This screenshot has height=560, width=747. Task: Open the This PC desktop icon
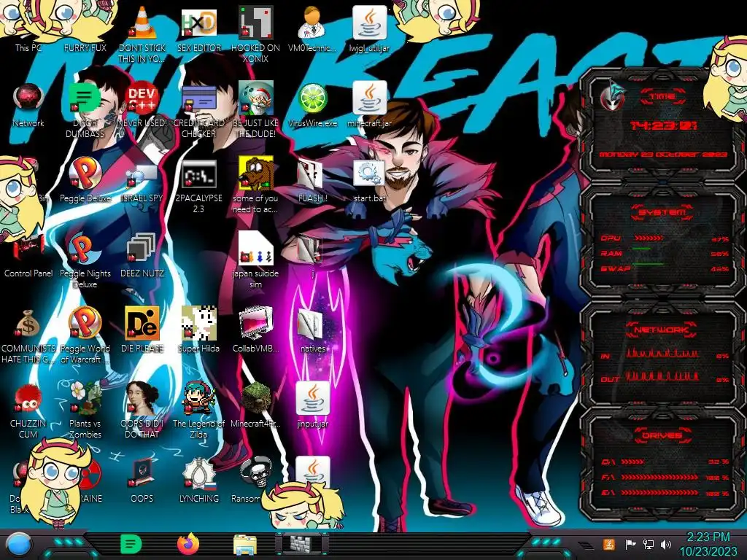28,28
